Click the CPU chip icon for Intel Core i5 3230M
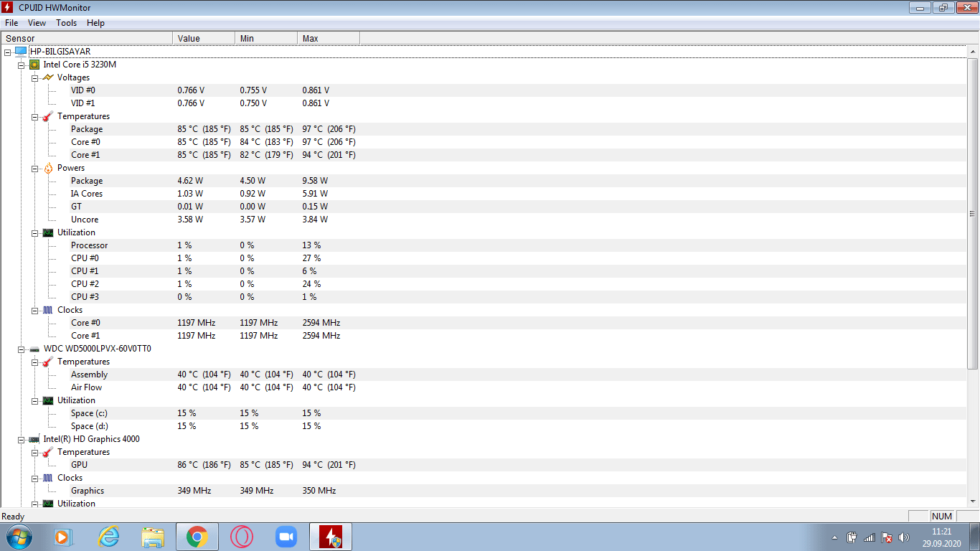Screen dimensions: 980x551 34,65
